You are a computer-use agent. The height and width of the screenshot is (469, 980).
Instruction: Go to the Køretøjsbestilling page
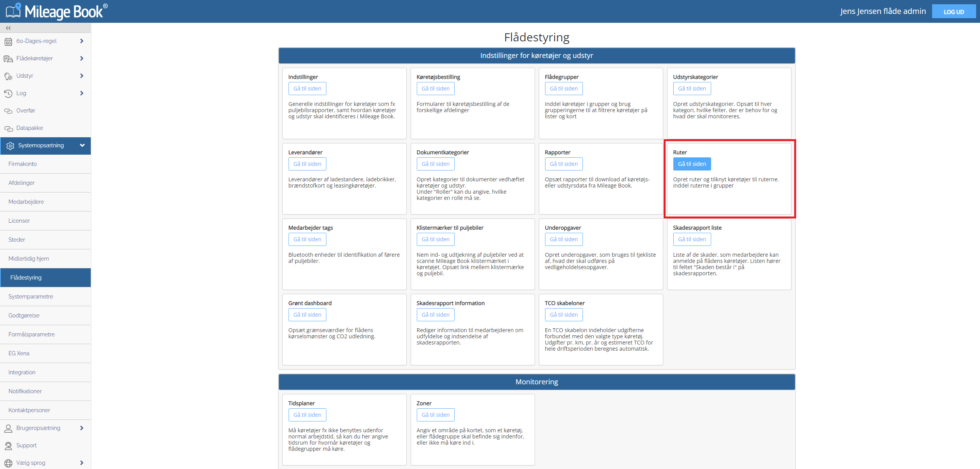pos(435,89)
